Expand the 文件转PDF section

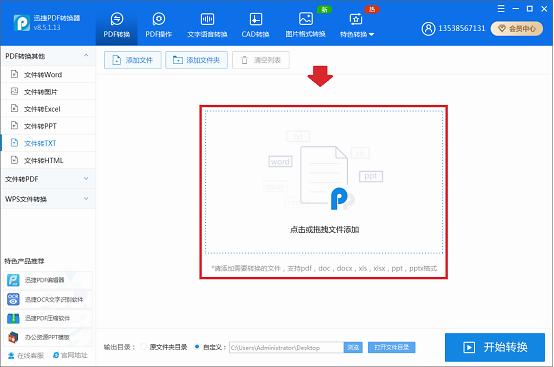pos(48,179)
